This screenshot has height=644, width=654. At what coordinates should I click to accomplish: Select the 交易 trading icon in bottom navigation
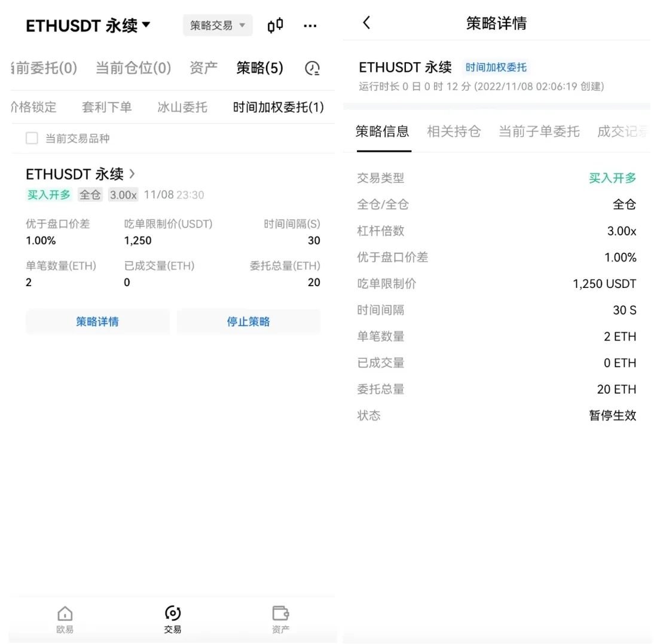tap(172, 618)
